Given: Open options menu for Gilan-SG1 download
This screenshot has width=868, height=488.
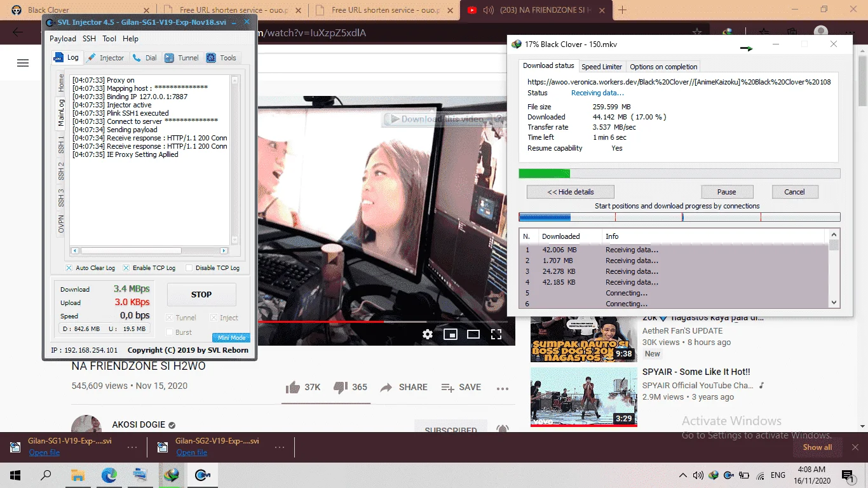Looking at the screenshot, I should click(x=132, y=447).
